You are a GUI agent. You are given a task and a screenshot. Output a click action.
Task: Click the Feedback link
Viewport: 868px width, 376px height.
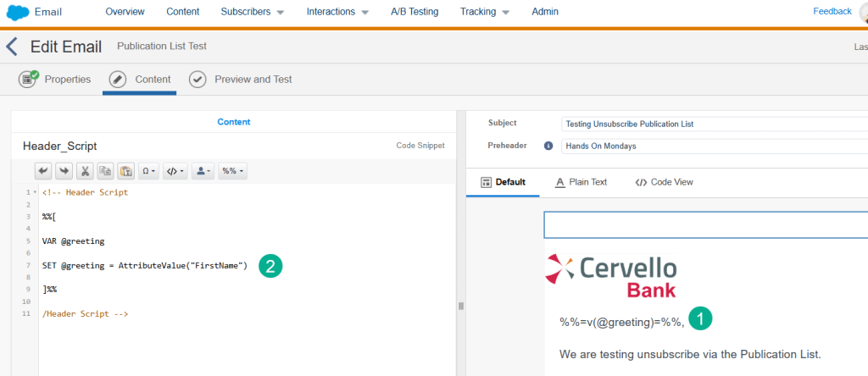pyautogui.click(x=832, y=11)
